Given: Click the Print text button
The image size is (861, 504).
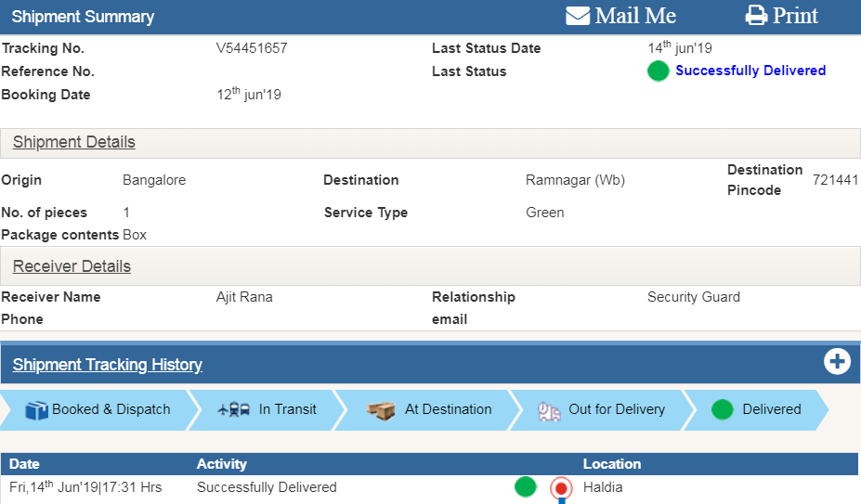Looking at the screenshot, I should click(x=795, y=16).
